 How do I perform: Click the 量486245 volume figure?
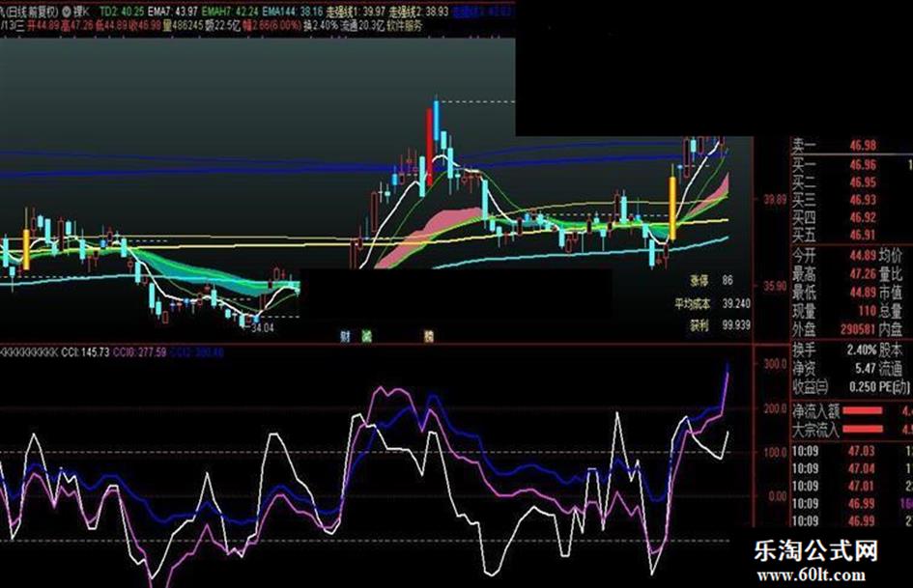click(x=183, y=26)
